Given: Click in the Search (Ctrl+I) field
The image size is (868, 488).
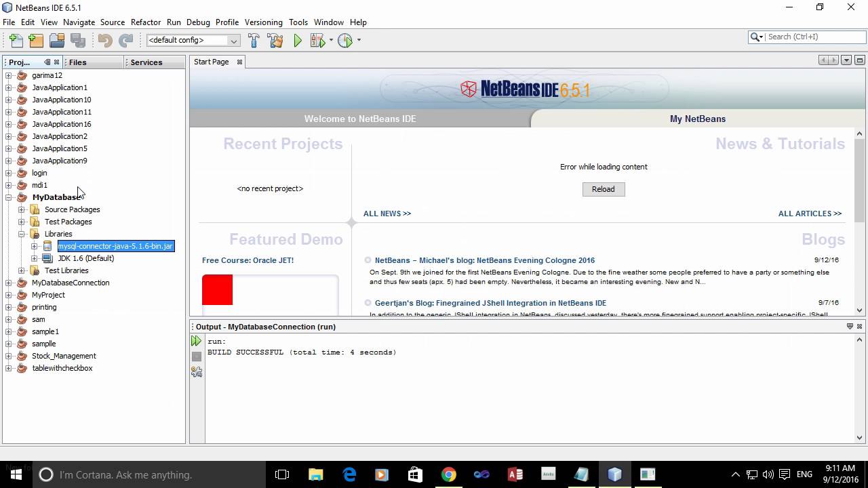Looking at the screenshot, I should (x=816, y=37).
